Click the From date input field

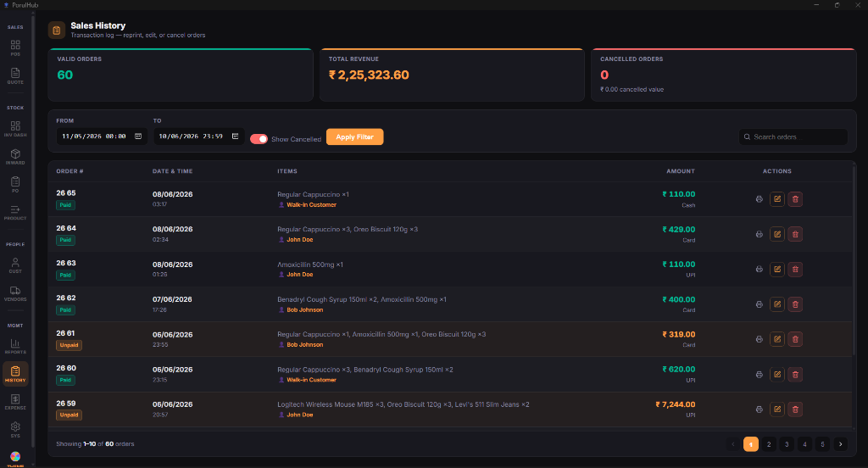tap(102, 136)
